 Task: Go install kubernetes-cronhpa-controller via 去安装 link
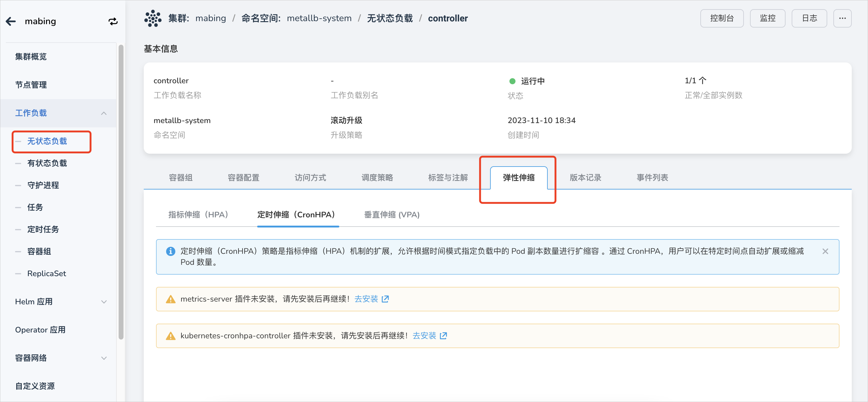coord(424,336)
